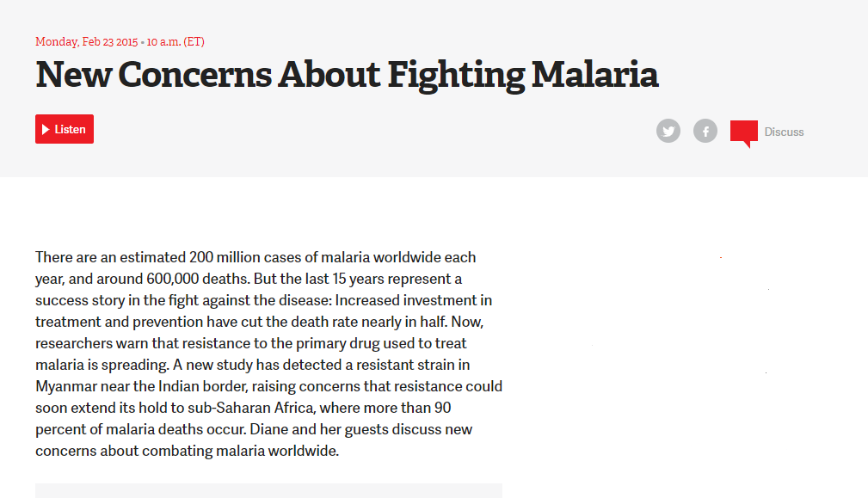Share the article on Twitter

[668, 132]
